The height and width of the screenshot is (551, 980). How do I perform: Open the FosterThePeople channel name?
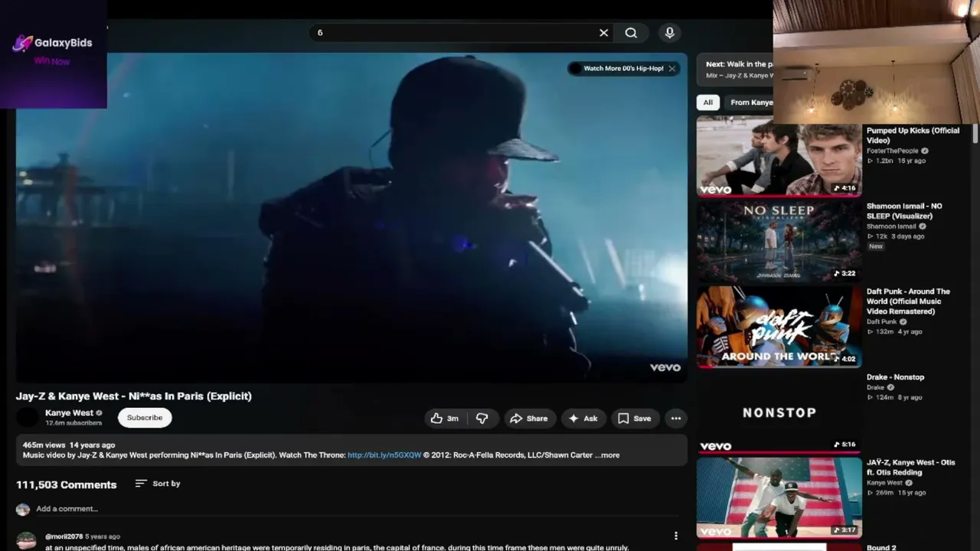(892, 152)
